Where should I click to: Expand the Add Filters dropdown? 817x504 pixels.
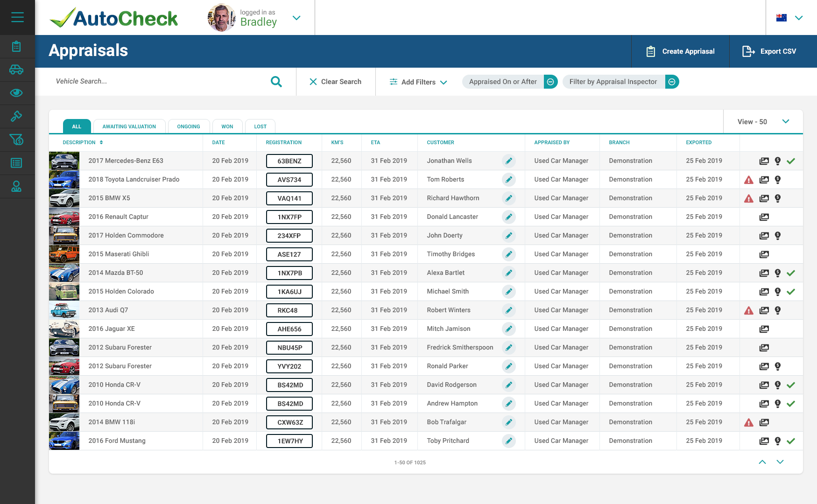click(x=418, y=82)
